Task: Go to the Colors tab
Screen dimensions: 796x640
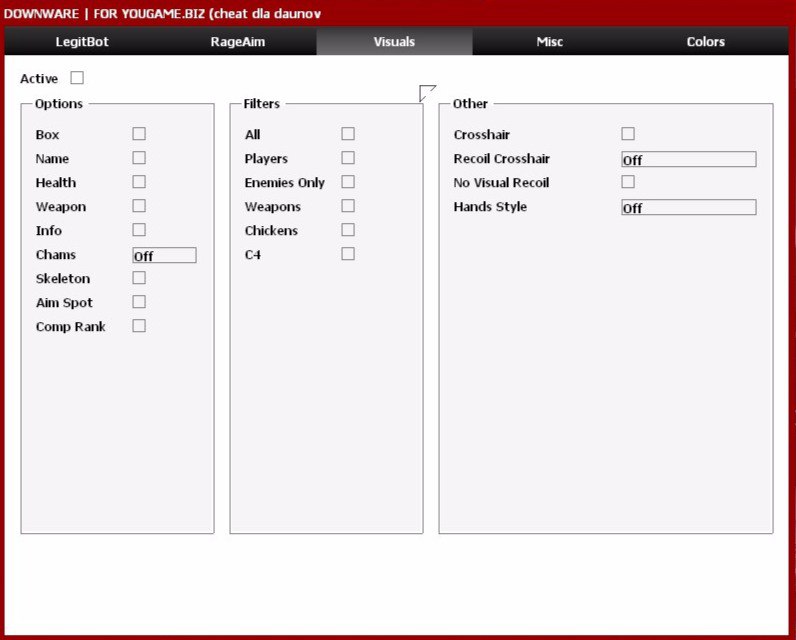Action: click(x=705, y=42)
